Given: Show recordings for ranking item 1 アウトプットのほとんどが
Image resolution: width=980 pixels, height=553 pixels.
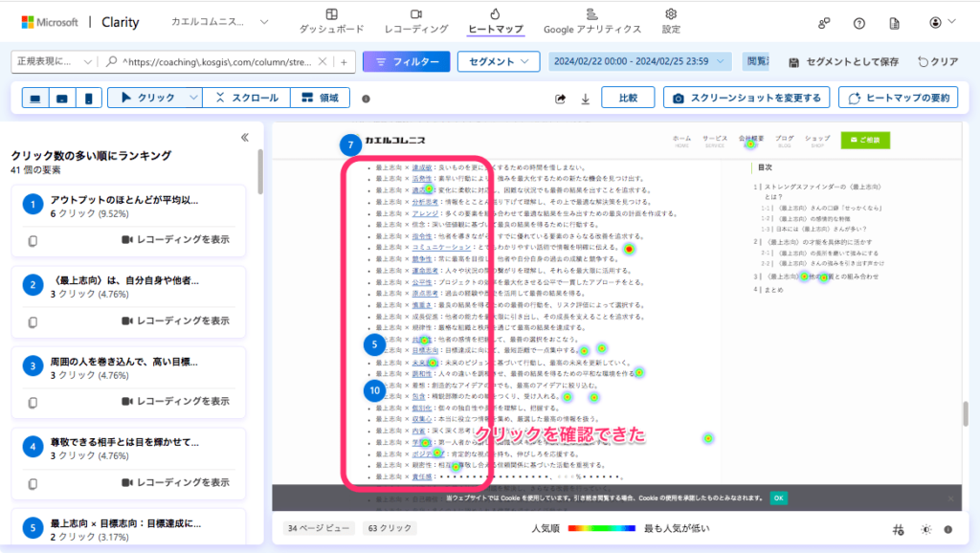Looking at the screenshot, I should pos(176,239).
